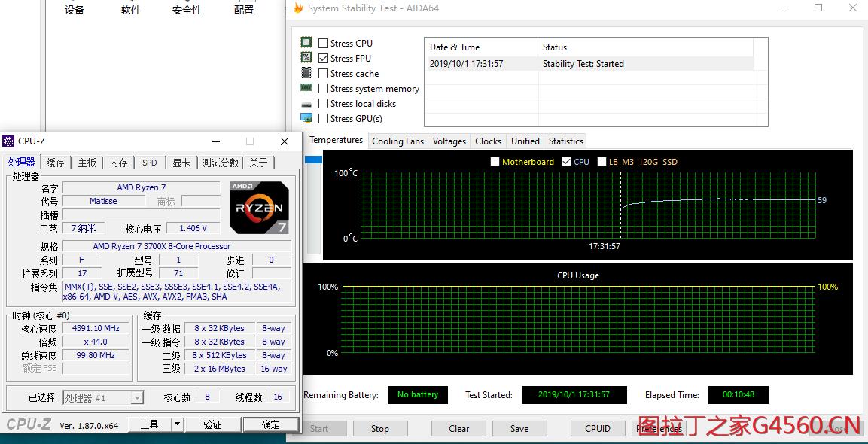The height and width of the screenshot is (444, 868).
Task: Click the AIDA64 flame icon in title bar
Action: click(x=299, y=8)
